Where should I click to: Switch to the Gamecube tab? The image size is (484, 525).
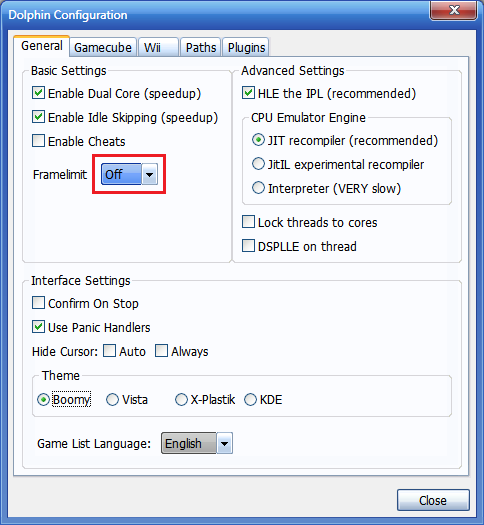click(x=103, y=47)
